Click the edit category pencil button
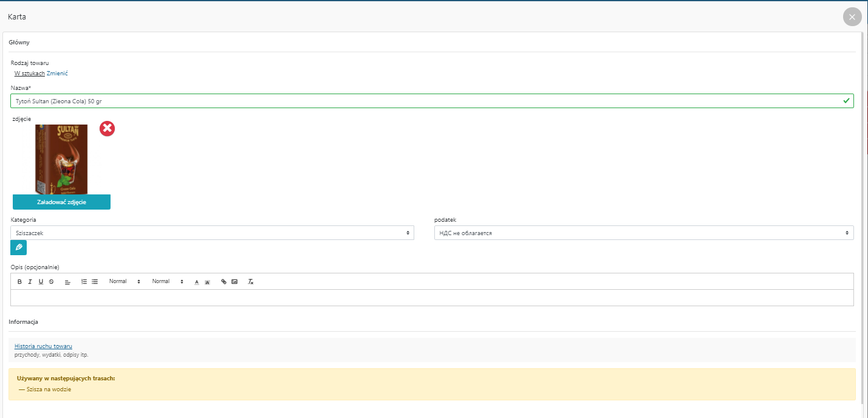 point(19,248)
